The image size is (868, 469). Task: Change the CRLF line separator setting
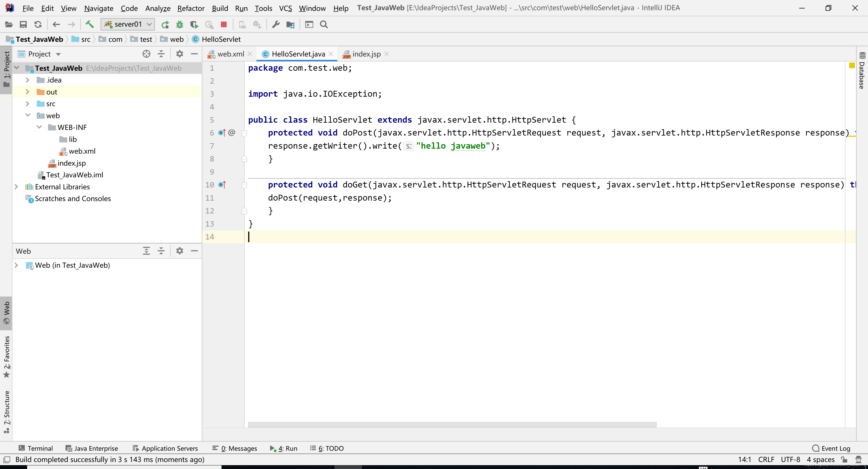coord(766,460)
